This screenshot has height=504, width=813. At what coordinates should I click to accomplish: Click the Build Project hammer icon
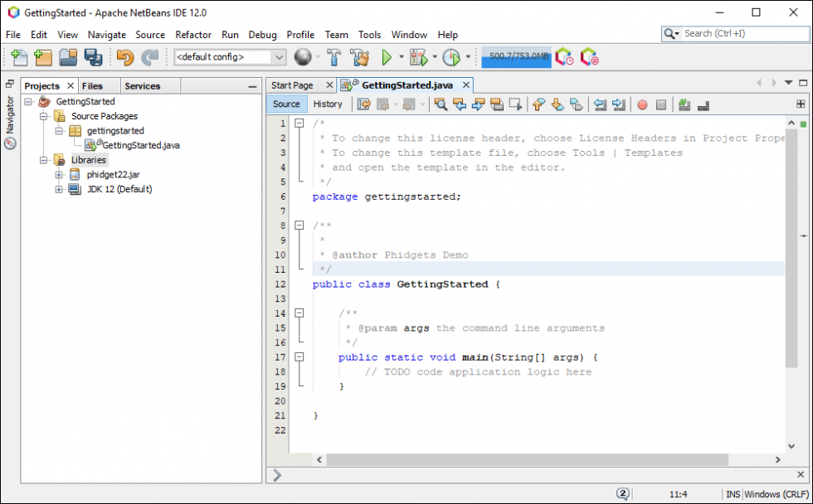(x=334, y=57)
